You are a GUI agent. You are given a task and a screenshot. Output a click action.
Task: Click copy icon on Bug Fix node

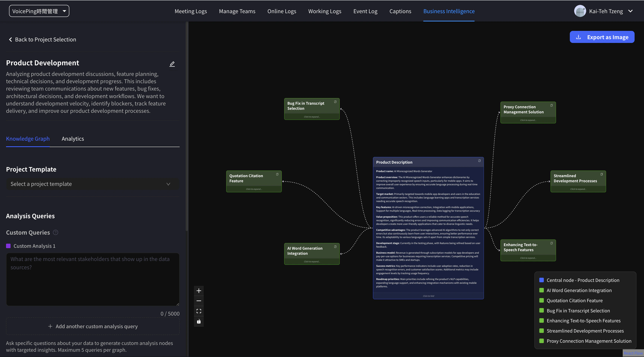335,102
